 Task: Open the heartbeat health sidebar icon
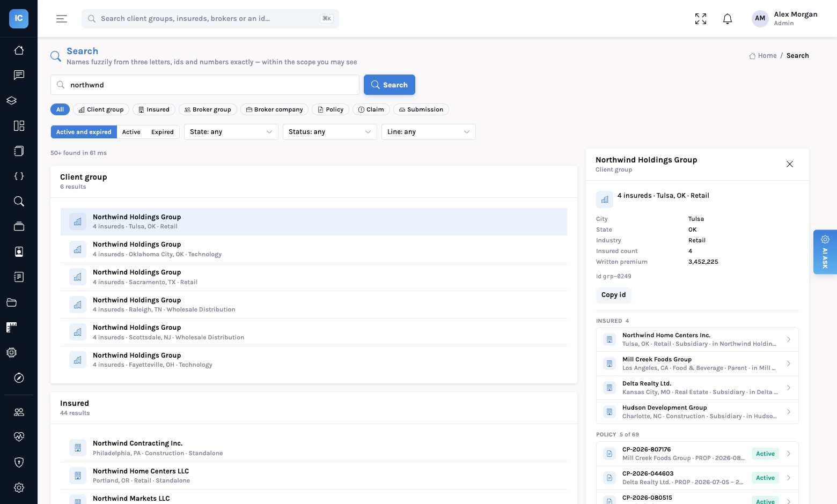coord(19,437)
